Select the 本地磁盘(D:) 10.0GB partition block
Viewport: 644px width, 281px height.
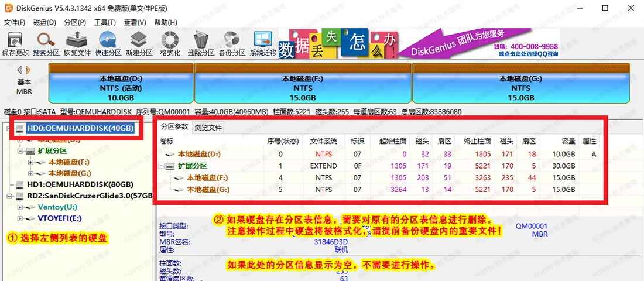[x=121, y=83]
